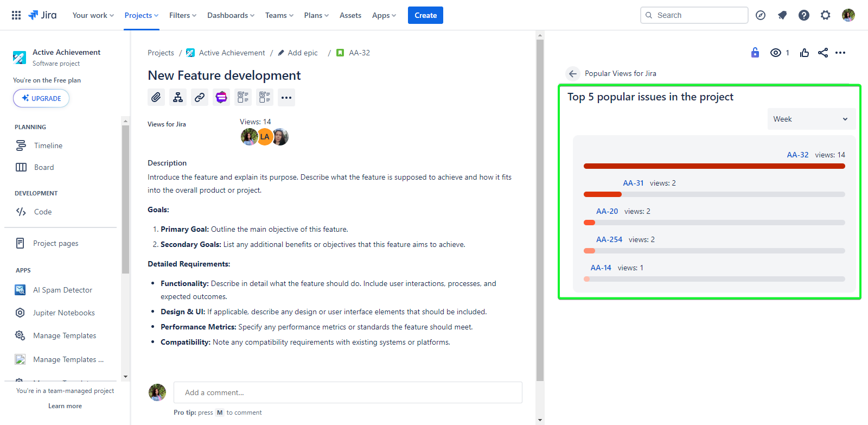868x425 pixels.
Task: Open Timeline in the Planning sidebar
Action: coord(48,145)
